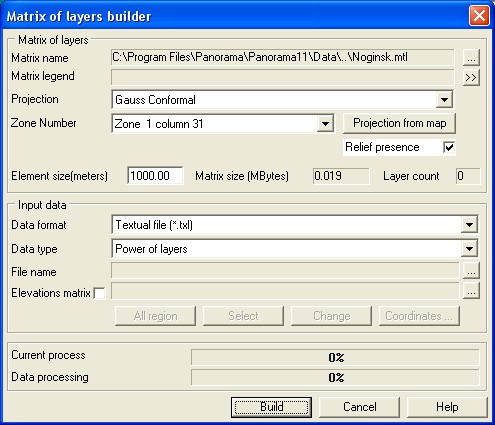The height and width of the screenshot is (425, 495).
Task: Click the Matrix legend text field
Action: (283, 77)
